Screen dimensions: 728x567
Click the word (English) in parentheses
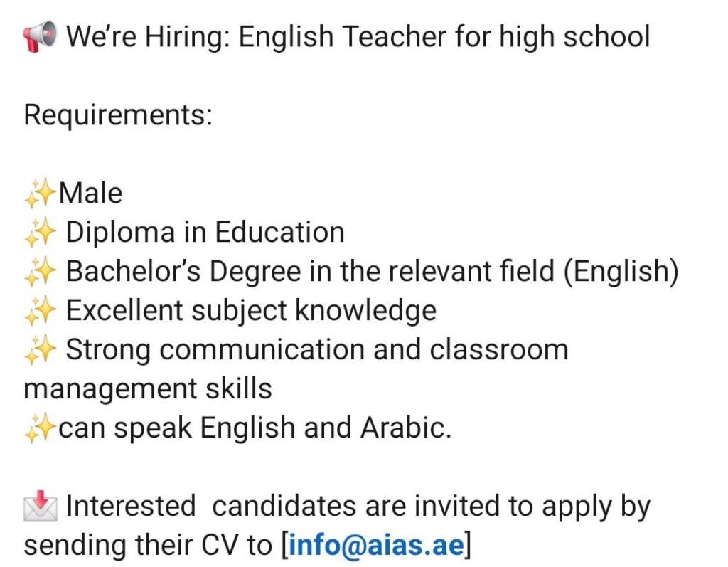[620, 272]
